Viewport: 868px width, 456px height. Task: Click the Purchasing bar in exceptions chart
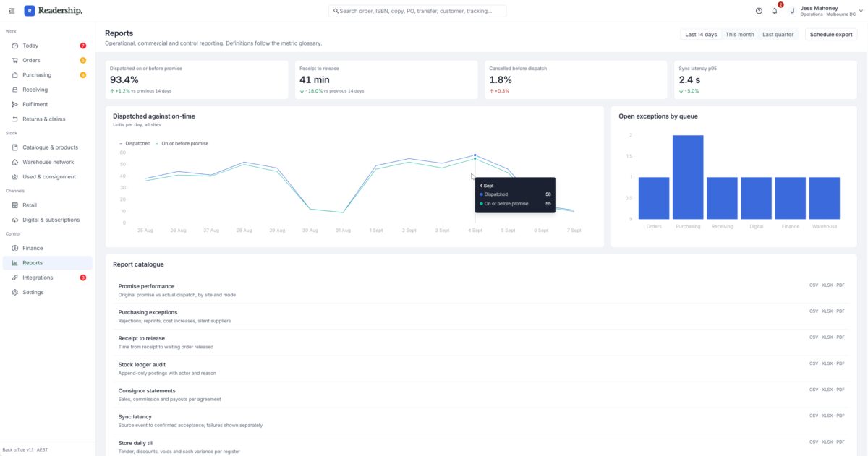[688, 177]
